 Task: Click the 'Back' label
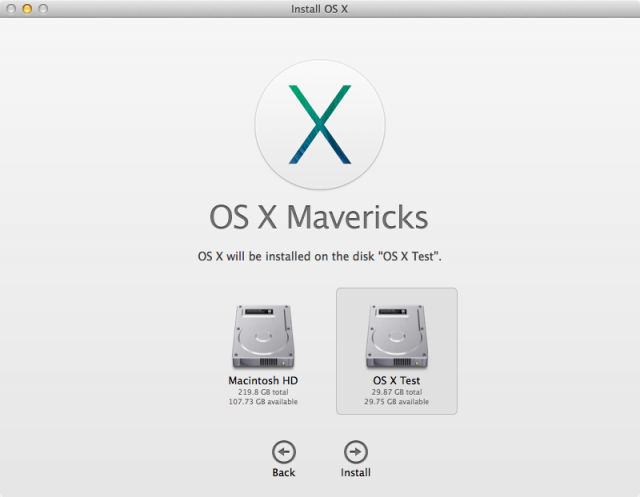pos(284,473)
